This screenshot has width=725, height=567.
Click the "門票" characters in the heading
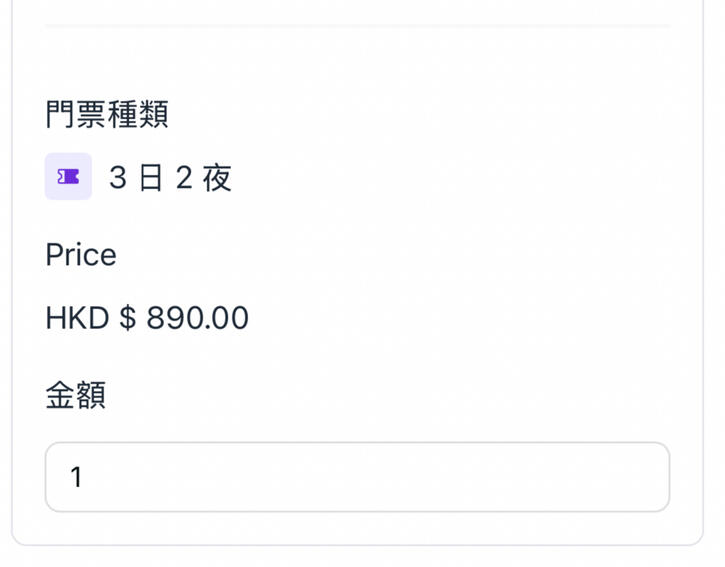click(x=76, y=114)
